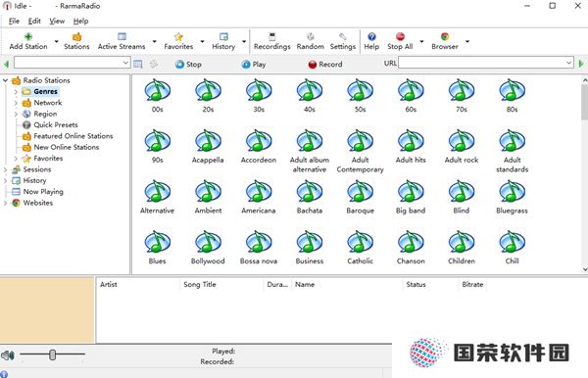Open the URL combo box dropdown
The width and height of the screenshot is (588, 378).
568,63
